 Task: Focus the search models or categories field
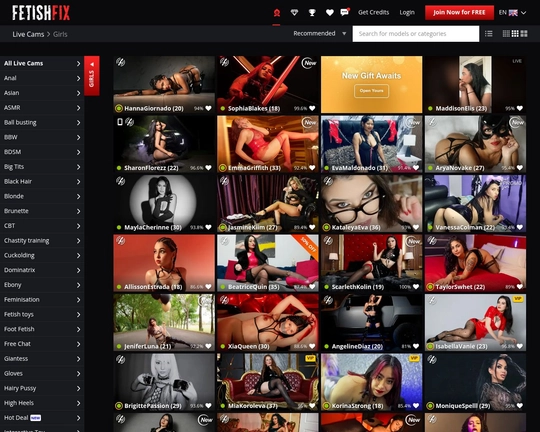[x=416, y=34]
